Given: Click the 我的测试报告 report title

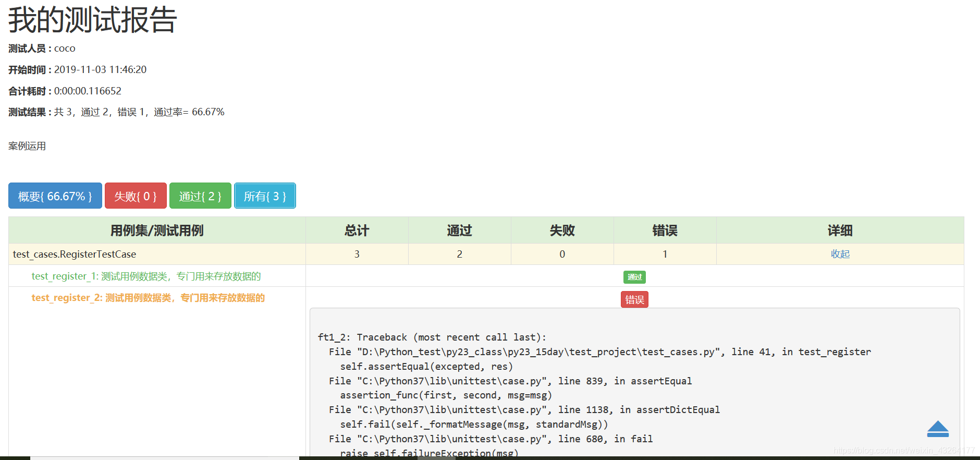Looking at the screenshot, I should pyautogui.click(x=93, y=20).
